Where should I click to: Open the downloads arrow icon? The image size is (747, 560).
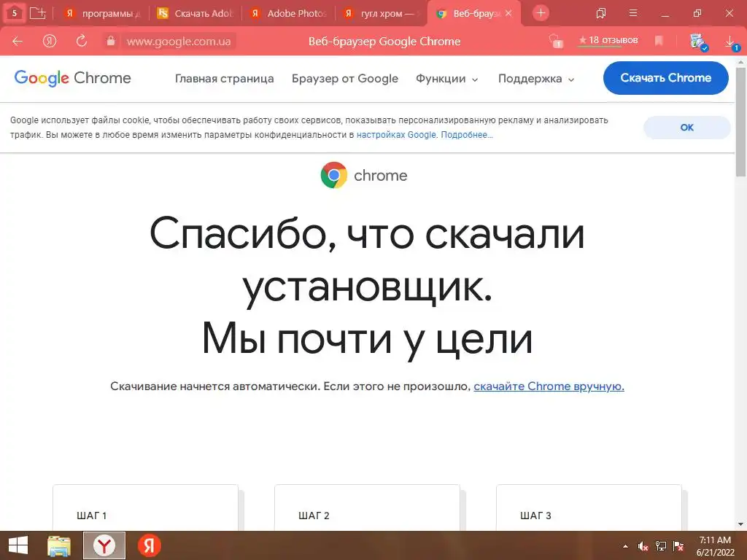tap(731, 42)
